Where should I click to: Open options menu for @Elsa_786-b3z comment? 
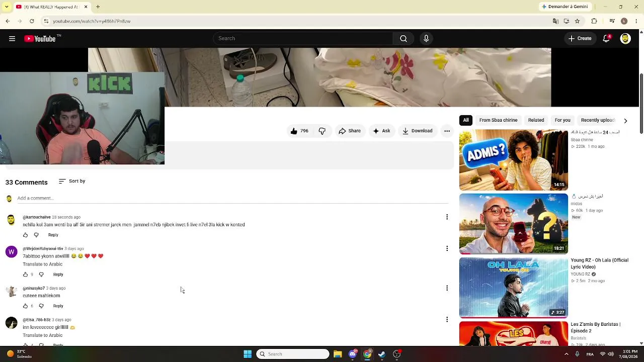pos(447,320)
